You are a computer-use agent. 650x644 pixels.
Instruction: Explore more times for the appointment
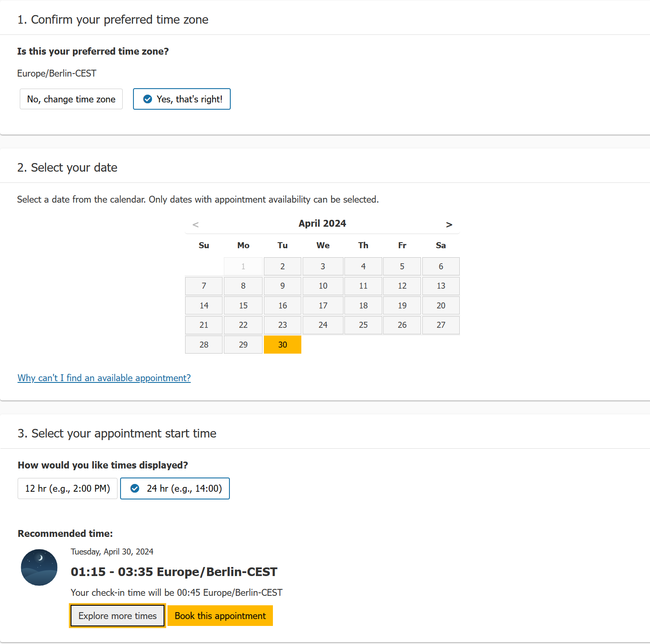click(117, 616)
